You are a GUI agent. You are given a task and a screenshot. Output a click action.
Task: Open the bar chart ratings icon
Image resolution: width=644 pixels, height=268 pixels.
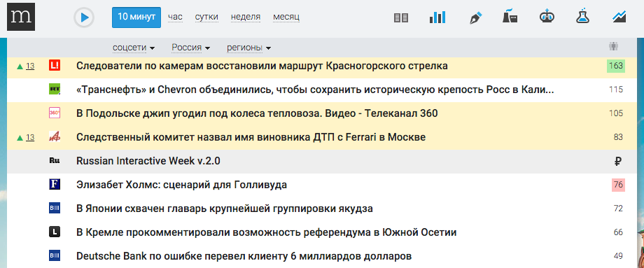coord(437,17)
